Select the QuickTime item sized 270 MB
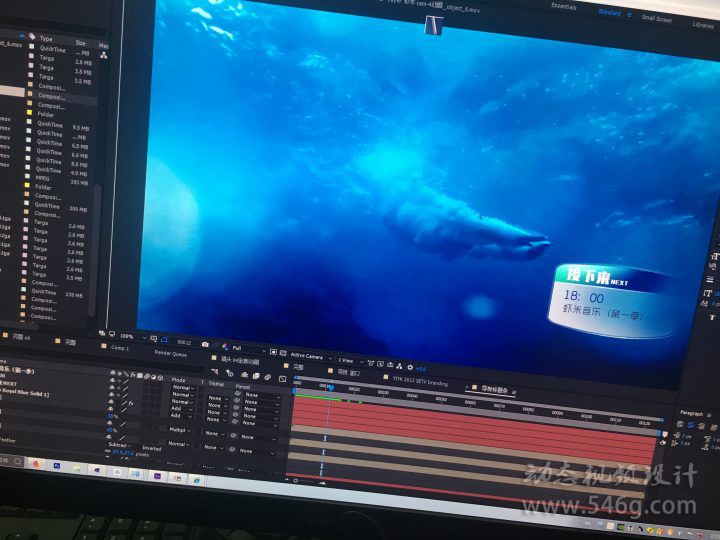 point(53,292)
